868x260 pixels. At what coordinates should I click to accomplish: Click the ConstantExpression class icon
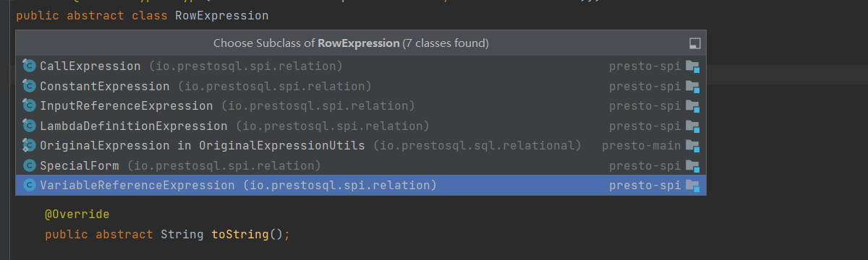pyautogui.click(x=29, y=86)
